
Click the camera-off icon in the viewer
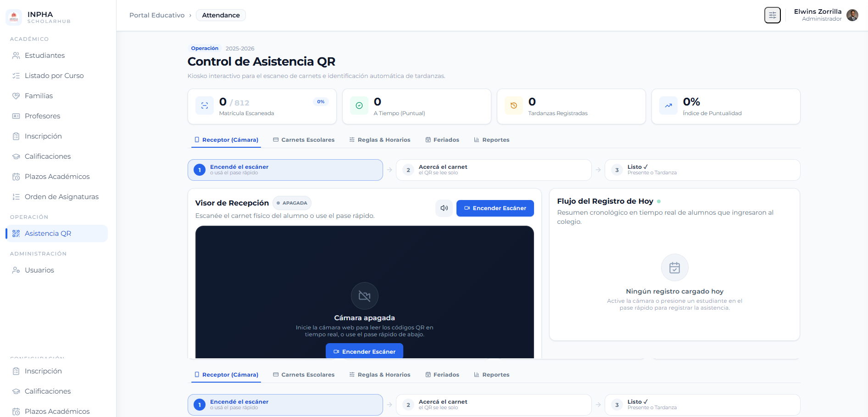(365, 296)
